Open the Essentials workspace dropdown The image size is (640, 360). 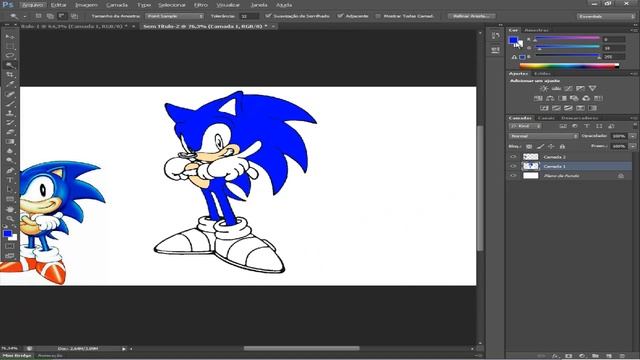click(606, 16)
